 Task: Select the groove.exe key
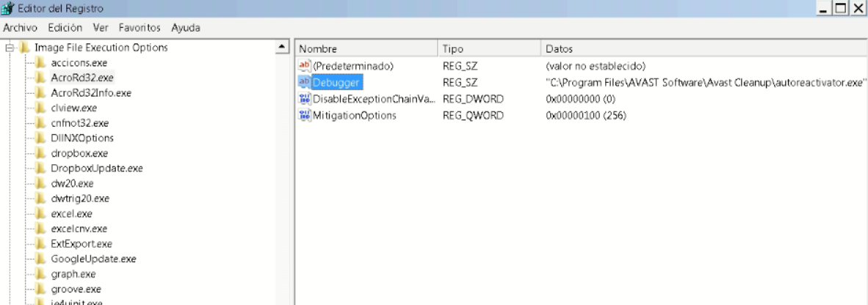(76, 289)
